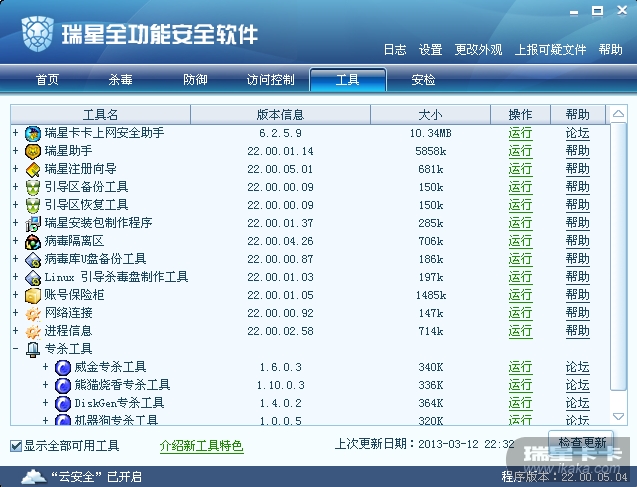Switch to the 访问控制 tab
Viewport: 637px width, 487px height.
271,80
